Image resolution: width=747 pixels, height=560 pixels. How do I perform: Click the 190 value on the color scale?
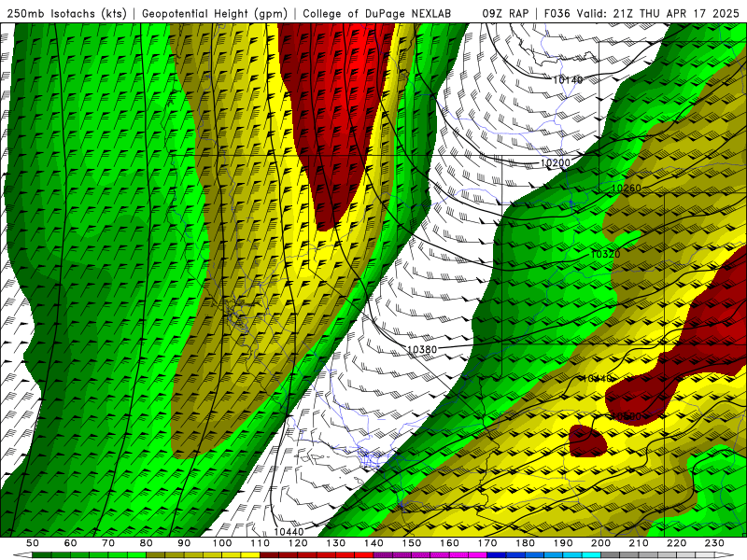coord(563,543)
